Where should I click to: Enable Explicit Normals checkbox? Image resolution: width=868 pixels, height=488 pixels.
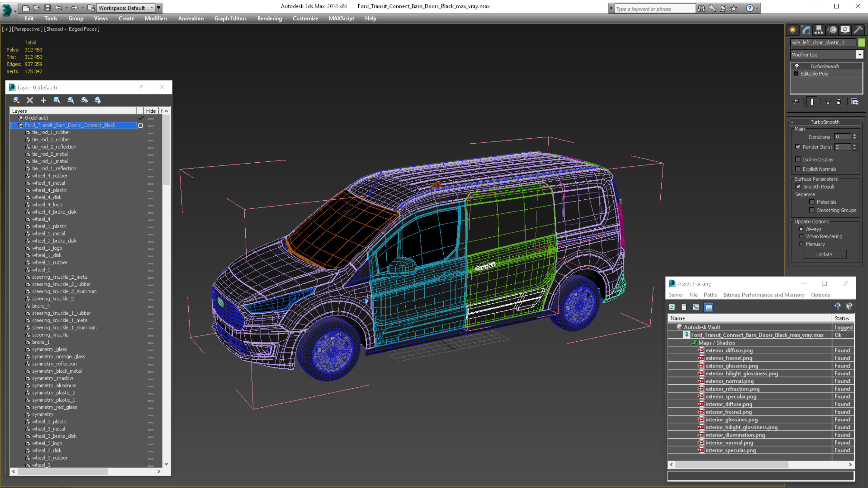coord(798,169)
